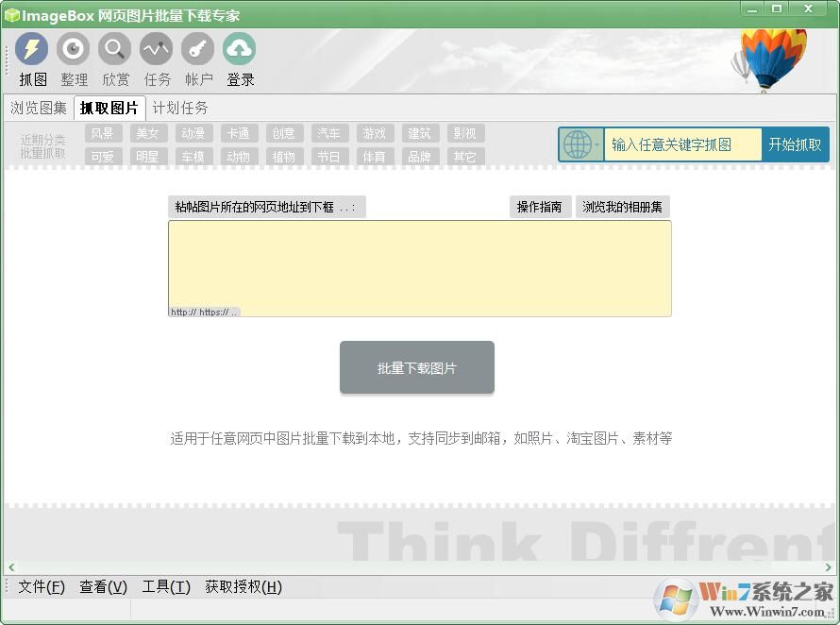Open the 查看(V) menu
The image size is (840, 625).
click(104, 587)
